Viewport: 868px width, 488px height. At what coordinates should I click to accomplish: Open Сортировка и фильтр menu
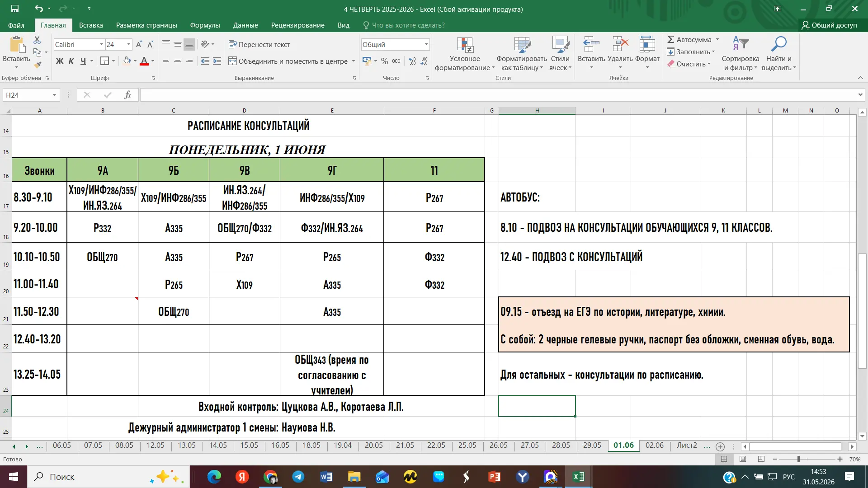741,54
